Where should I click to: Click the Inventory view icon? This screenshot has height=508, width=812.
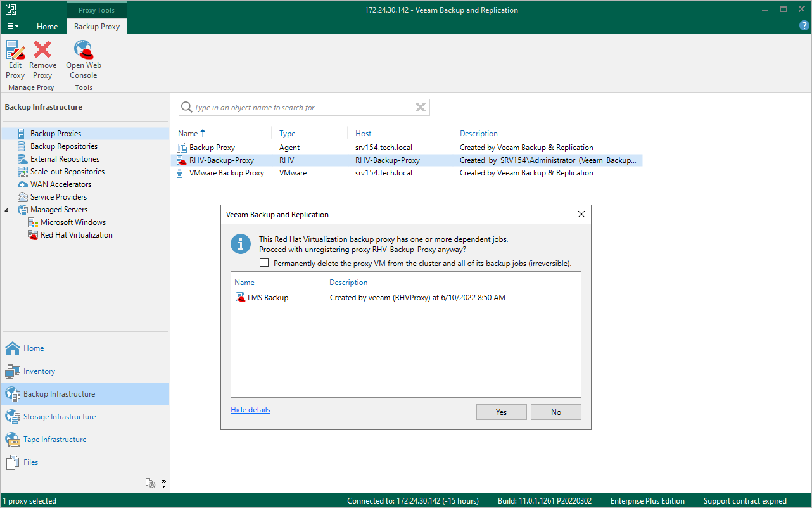click(x=13, y=371)
